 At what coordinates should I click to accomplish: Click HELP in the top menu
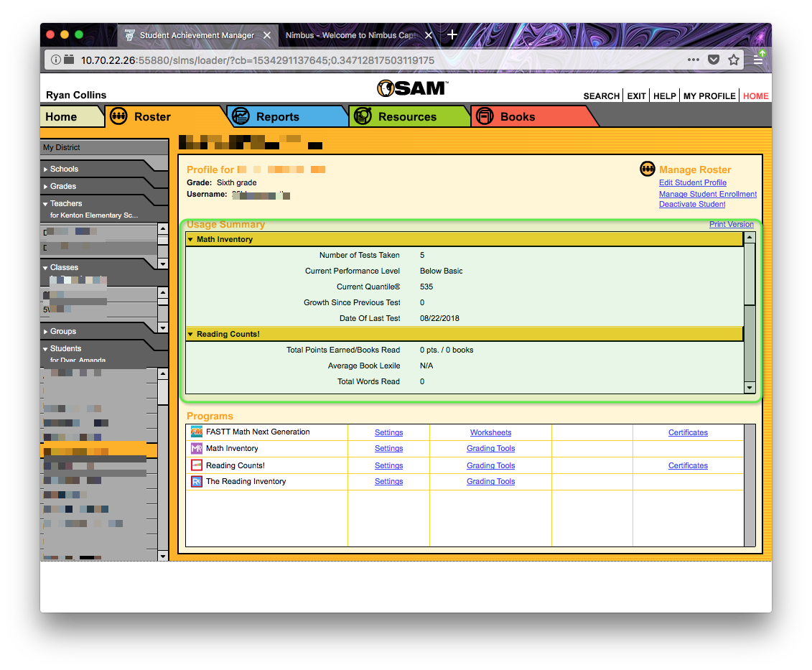tap(664, 96)
